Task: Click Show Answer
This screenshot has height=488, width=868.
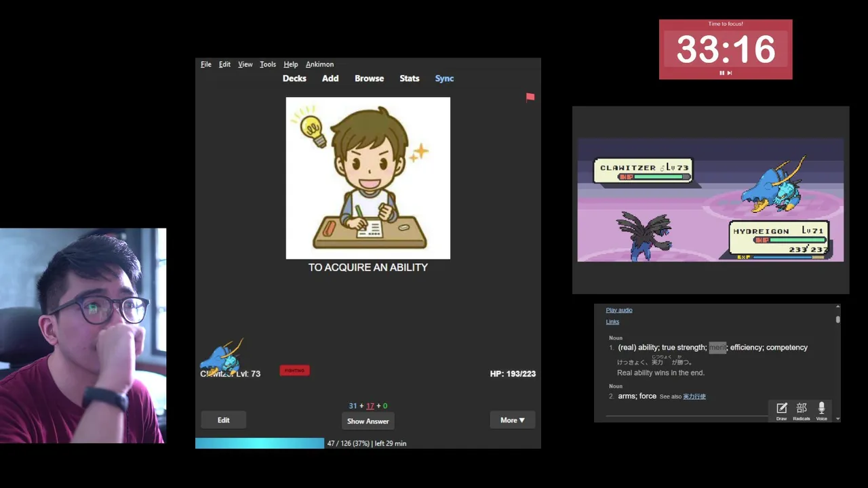Action: point(368,421)
